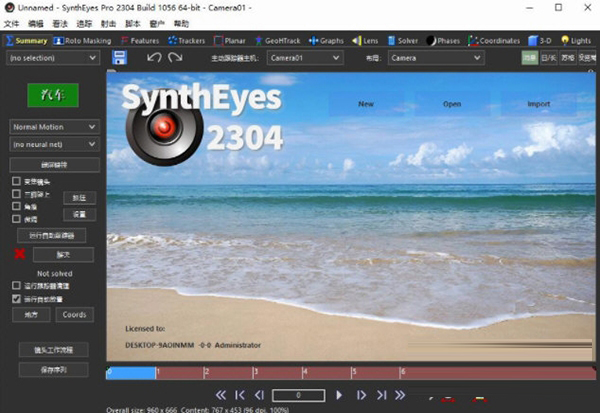Click the green button in left panel
The image size is (600, 413).
[53, 95]
